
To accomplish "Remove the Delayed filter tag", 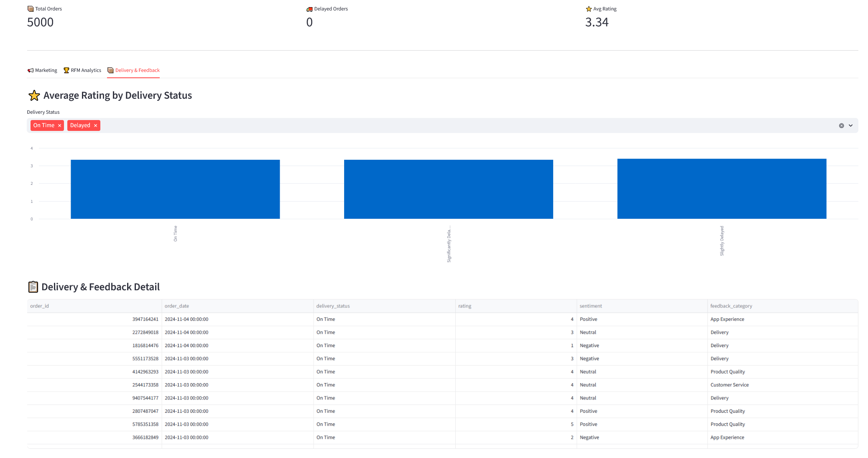I will point(95,125).
